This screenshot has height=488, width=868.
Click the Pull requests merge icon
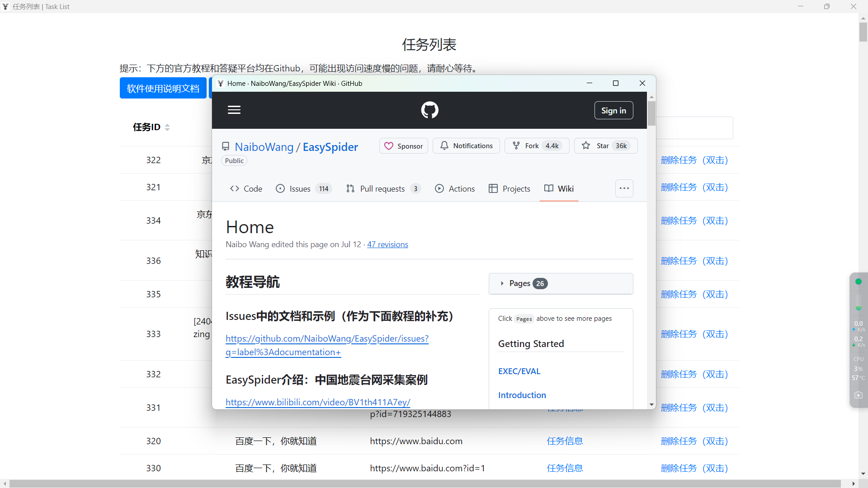coord(351,188)
